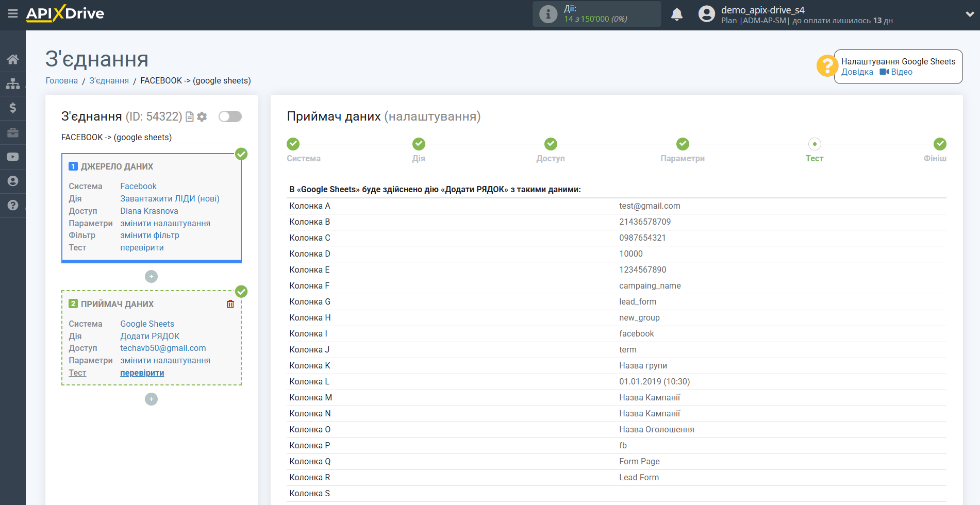The height and width of the screenshot is (505, 980).
Task: Click the techavb50@gmail.com access link
Action: point(163,348)
